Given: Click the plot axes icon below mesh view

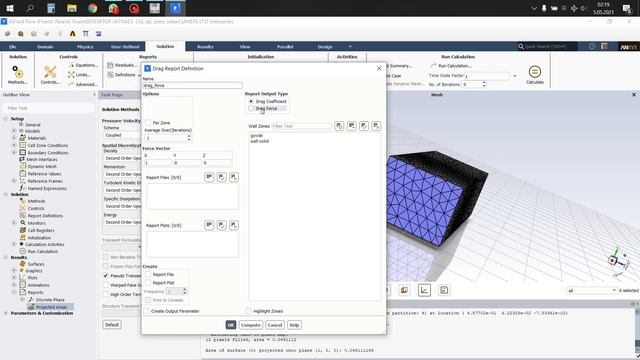Looking at the screenshot, I should (424, 290).
